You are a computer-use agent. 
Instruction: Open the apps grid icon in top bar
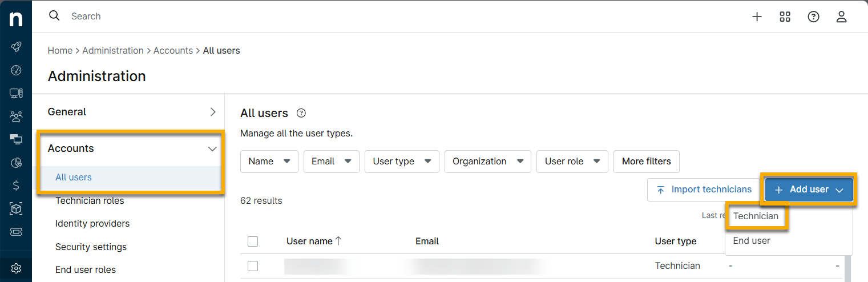pos(785,17)
